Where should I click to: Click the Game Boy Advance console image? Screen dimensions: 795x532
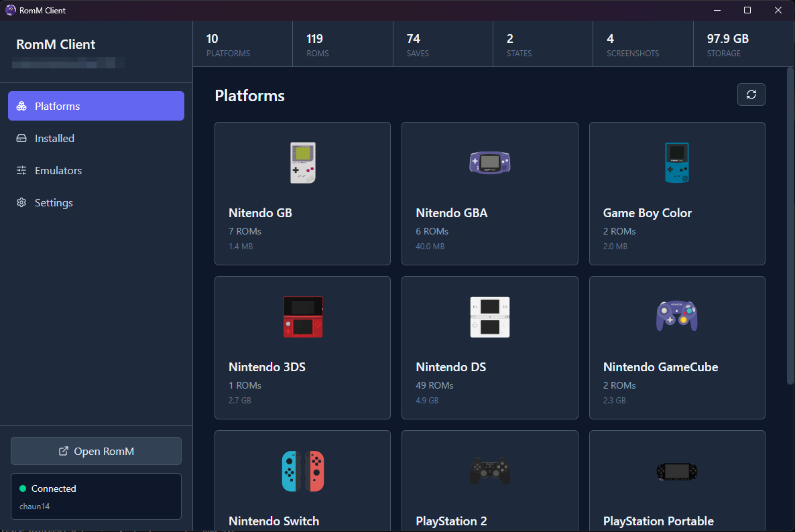(490, 163)
